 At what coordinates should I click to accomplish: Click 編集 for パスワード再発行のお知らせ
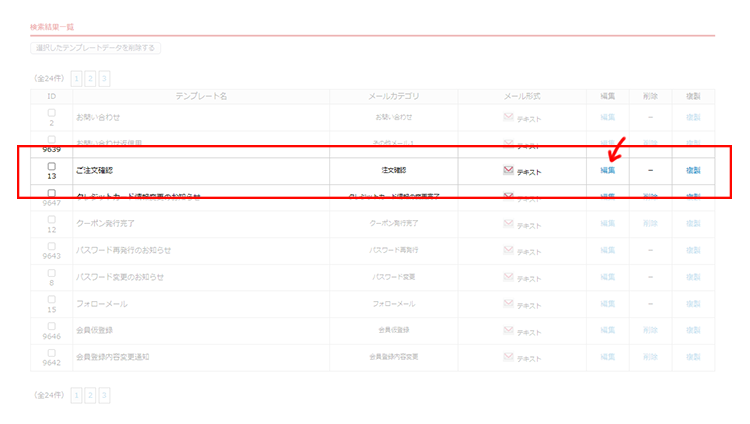pos(607,250)
